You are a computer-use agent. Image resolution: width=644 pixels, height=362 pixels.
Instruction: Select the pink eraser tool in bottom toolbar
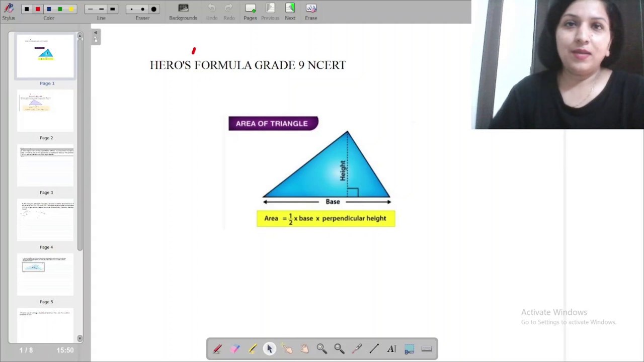click(x=235, y=349)
